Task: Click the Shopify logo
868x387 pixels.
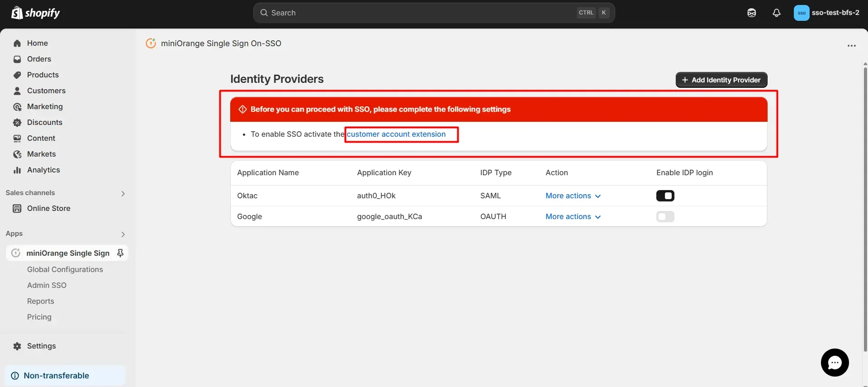Action: tap(35, 13)
